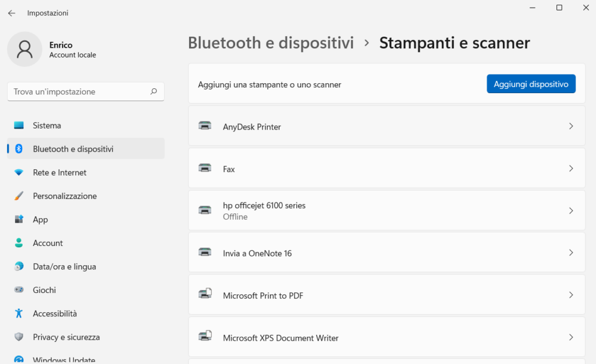This screenshot has width=596, height=364.
Task: Click the Microsoft Print to PDF icon
Action: pos(205,294)
